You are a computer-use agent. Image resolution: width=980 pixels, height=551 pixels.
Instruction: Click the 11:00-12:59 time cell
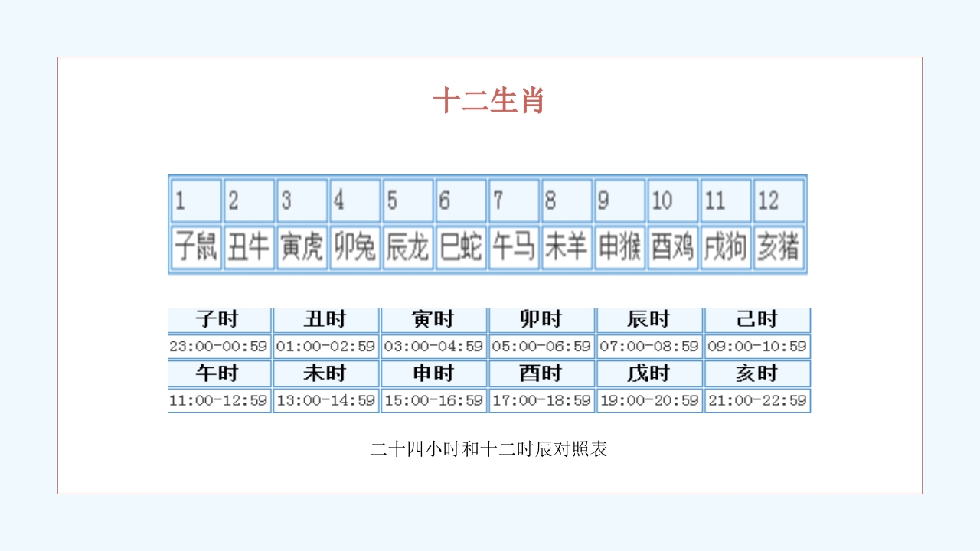click(x=219, y=399)
